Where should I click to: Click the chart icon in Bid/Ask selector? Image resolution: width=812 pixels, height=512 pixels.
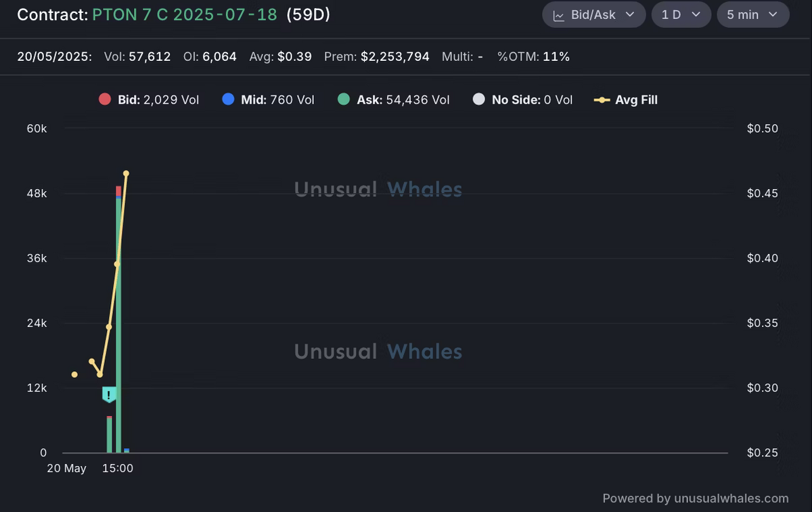pyautogui.click(x=559, y=15)
